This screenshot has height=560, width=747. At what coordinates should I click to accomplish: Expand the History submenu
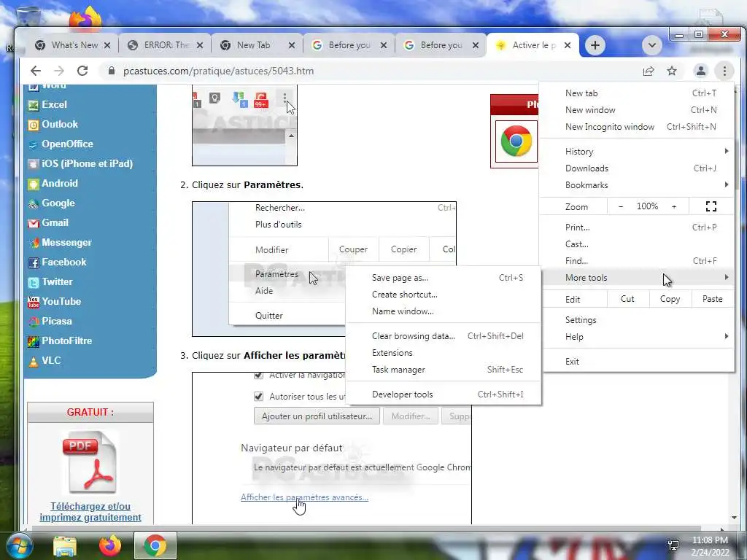pos(638,152)
